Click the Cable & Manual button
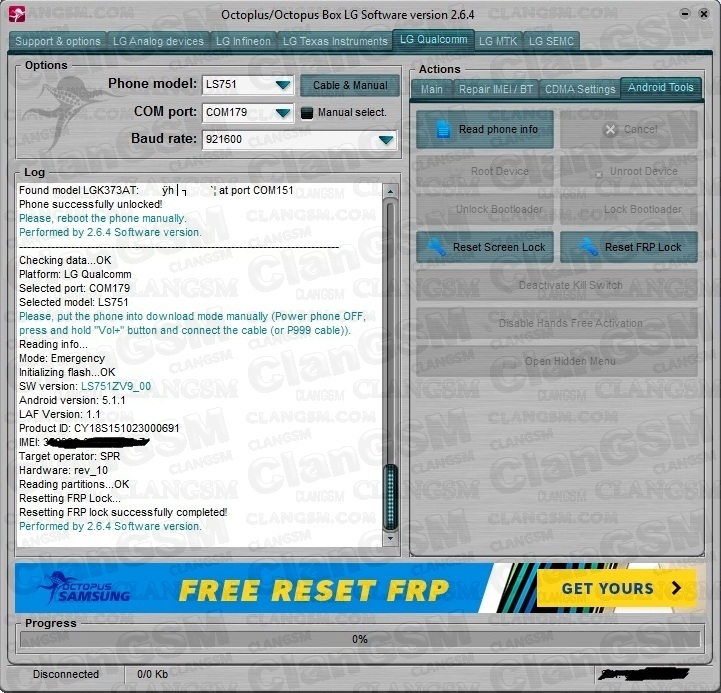The image size is (721, 693). pos(350,85)
